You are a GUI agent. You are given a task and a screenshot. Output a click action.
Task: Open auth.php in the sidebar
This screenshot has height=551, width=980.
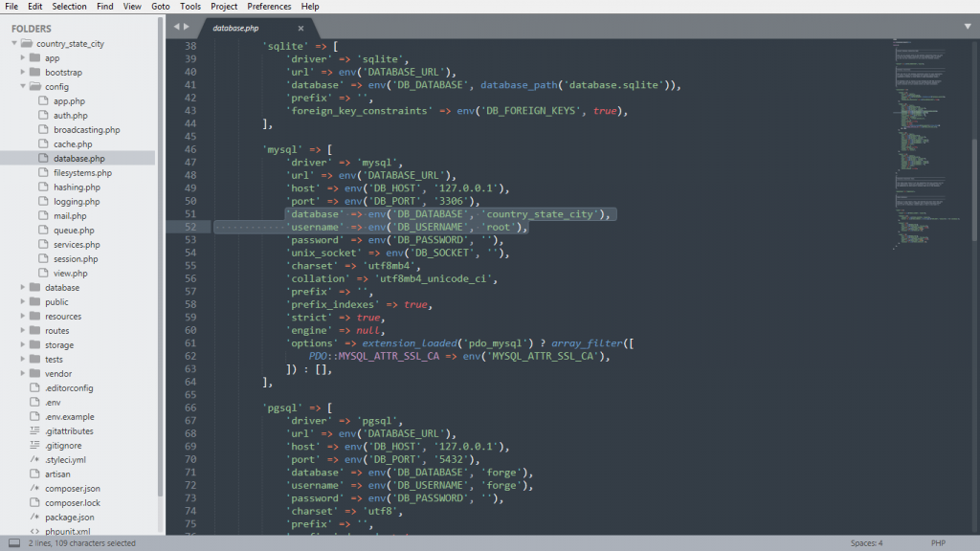(x=70, y=115)
